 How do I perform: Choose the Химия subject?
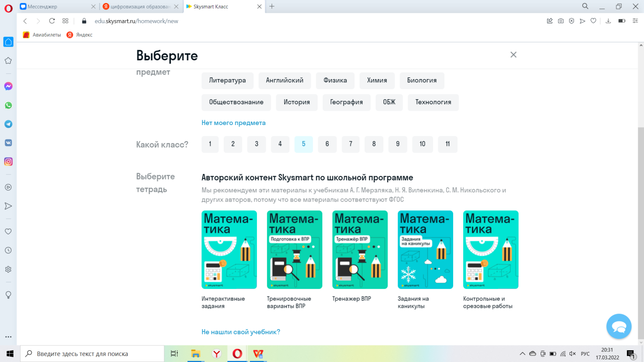(377, 80)
